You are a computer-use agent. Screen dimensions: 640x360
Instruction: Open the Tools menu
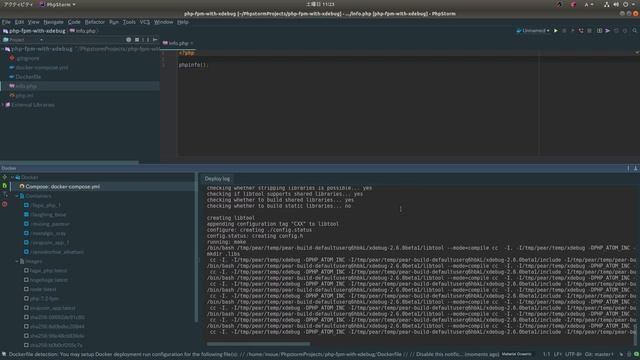129,22
